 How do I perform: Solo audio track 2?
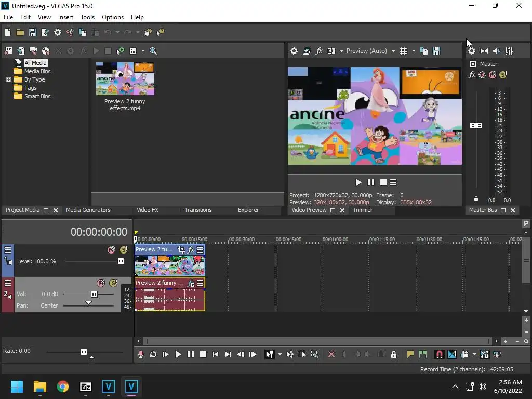[113, 283]
